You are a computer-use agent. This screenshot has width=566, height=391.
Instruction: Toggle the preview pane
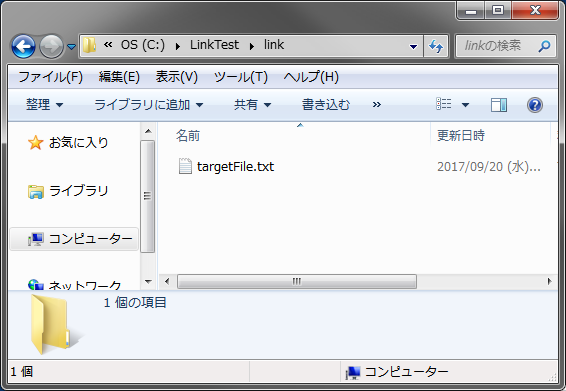click(498, 105)
